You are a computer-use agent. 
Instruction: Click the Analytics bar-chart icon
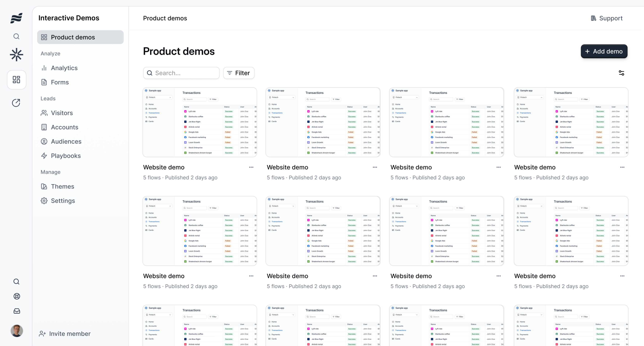(x=44, y=68)
